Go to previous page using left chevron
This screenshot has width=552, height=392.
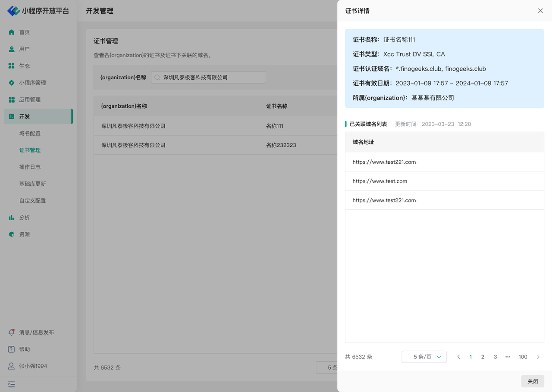pyautogui.click(x=458, y=357)
